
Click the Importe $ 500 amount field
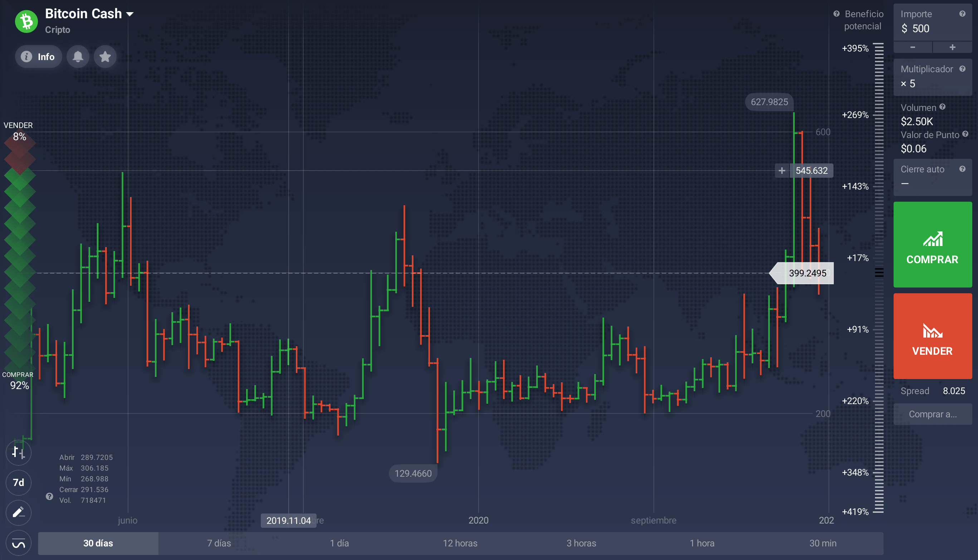(x=933, y=22)
